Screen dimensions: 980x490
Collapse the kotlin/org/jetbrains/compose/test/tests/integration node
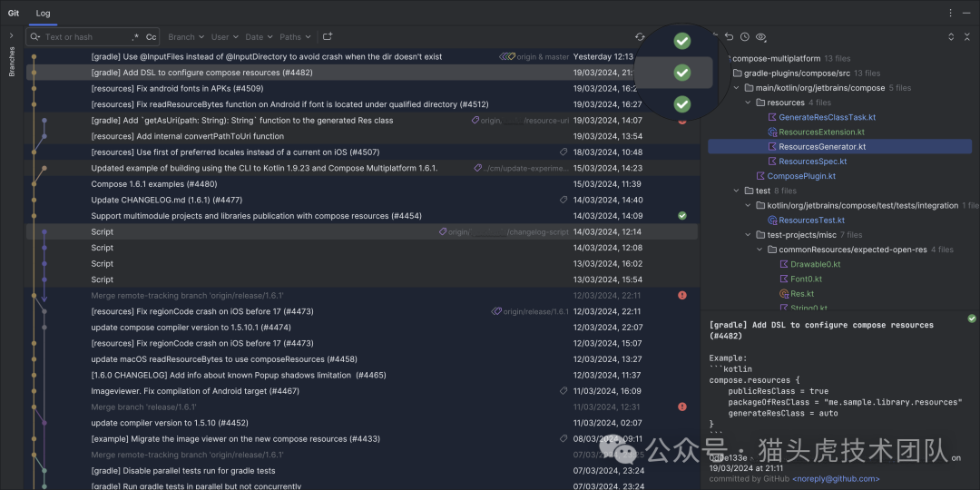pos(748,206)
